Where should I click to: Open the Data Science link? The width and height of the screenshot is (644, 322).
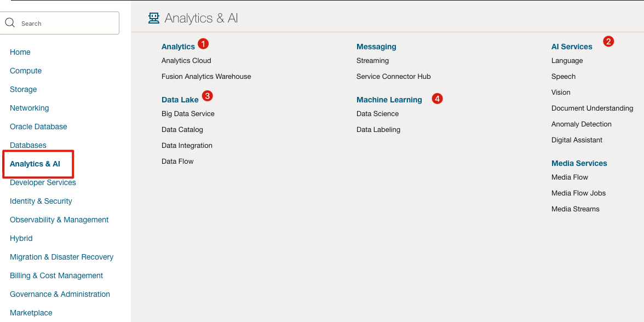[377, 114]
